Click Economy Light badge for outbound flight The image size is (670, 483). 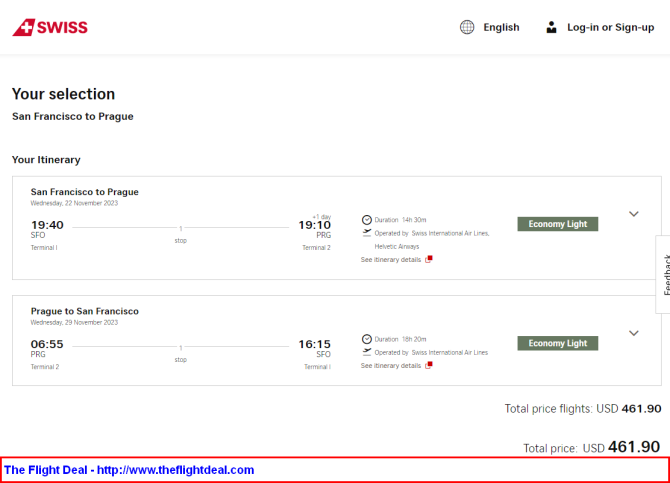(x=558, y=224)
